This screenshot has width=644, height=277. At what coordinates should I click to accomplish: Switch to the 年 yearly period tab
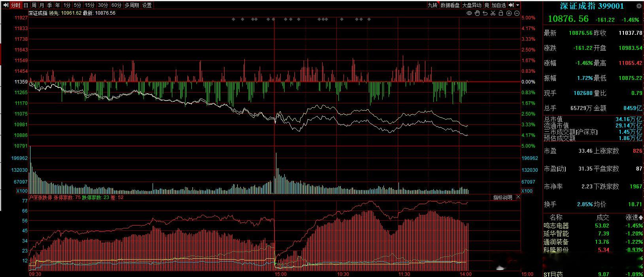coord(57,5)
